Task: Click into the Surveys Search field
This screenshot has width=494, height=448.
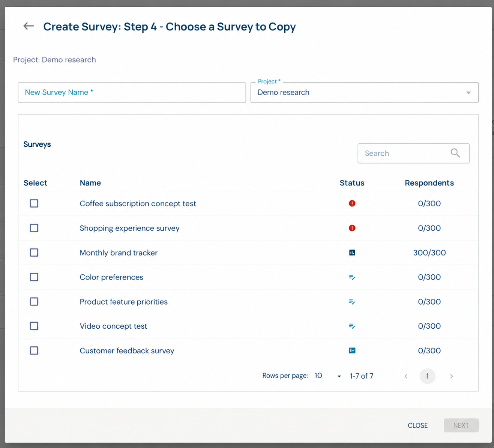Action: click(413, 153)
